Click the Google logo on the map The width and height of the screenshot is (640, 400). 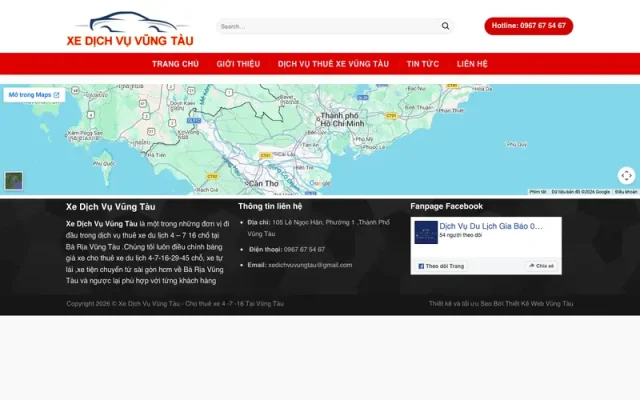click(320, 183)
